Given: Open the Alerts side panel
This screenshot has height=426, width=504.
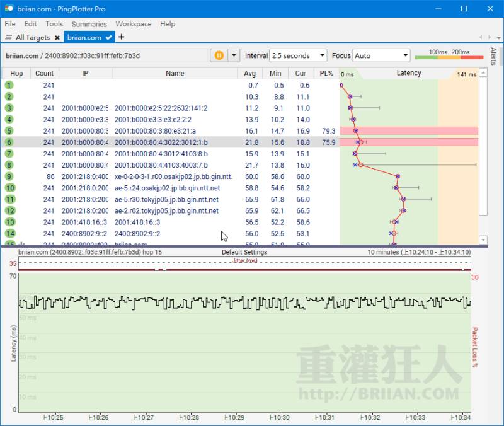Looking at the screenshot, I should (x=493, y=57).
